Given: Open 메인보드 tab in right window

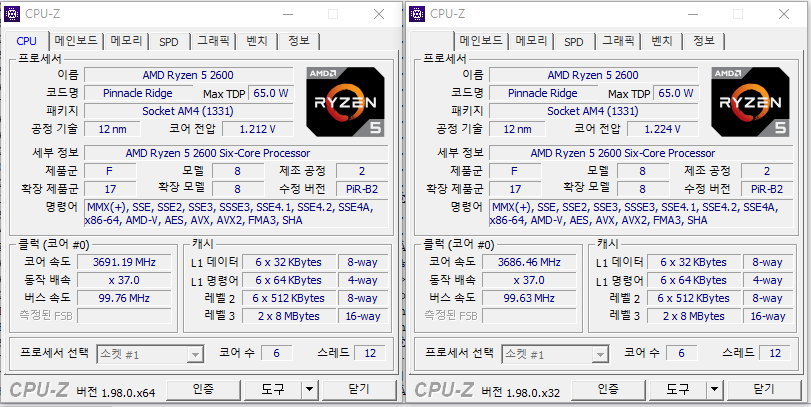Looking at the screenshot, I should point(481,41).
